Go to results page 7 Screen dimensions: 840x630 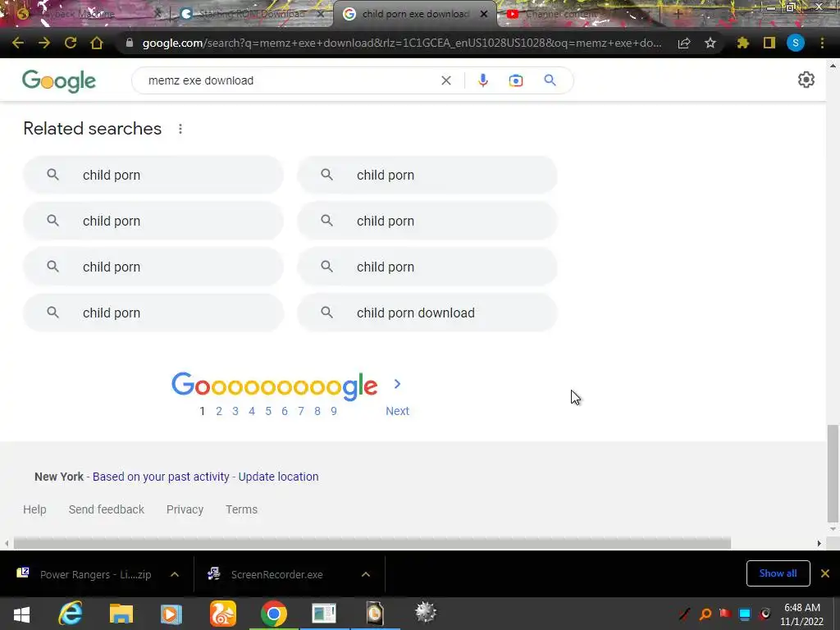click(x=301, y=412)
